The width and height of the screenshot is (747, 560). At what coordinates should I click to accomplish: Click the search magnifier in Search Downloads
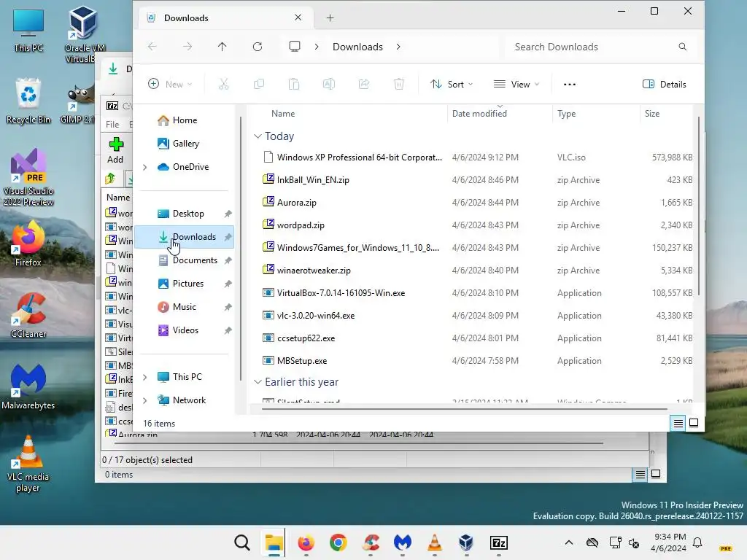683,47
